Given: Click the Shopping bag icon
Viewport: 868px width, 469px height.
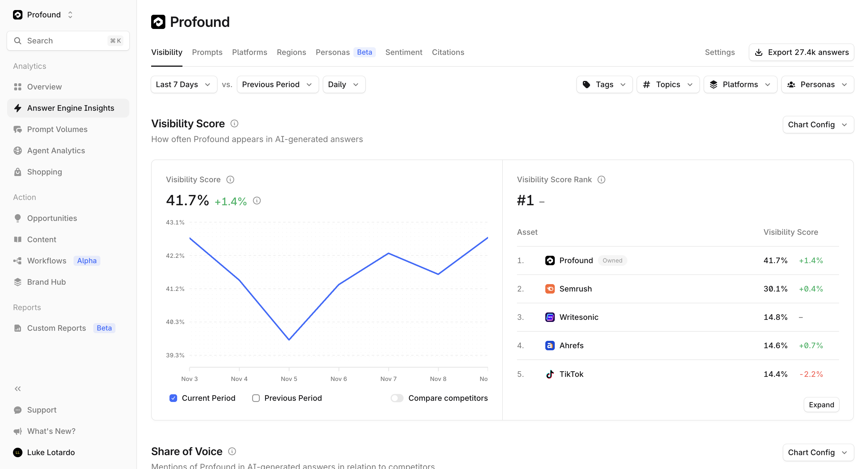Looking at the screenshot, I should [17, 172].
